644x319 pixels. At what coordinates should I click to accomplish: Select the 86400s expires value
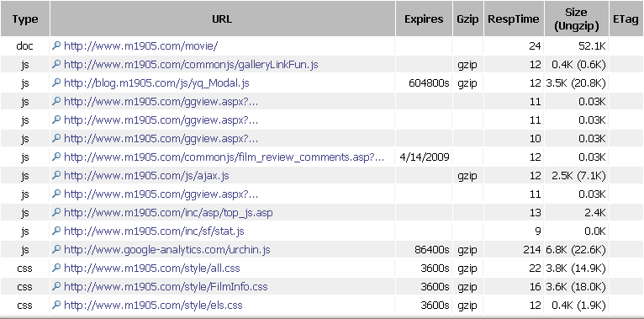tap(432, 249)
